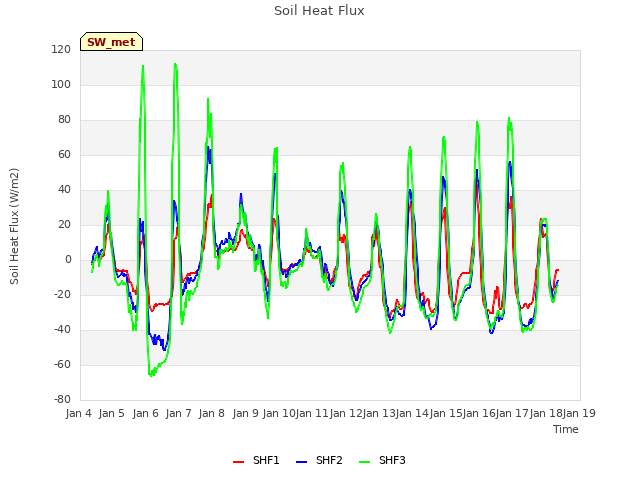
Task: Click the Jan 5 x-axis label
Action: 111,413
